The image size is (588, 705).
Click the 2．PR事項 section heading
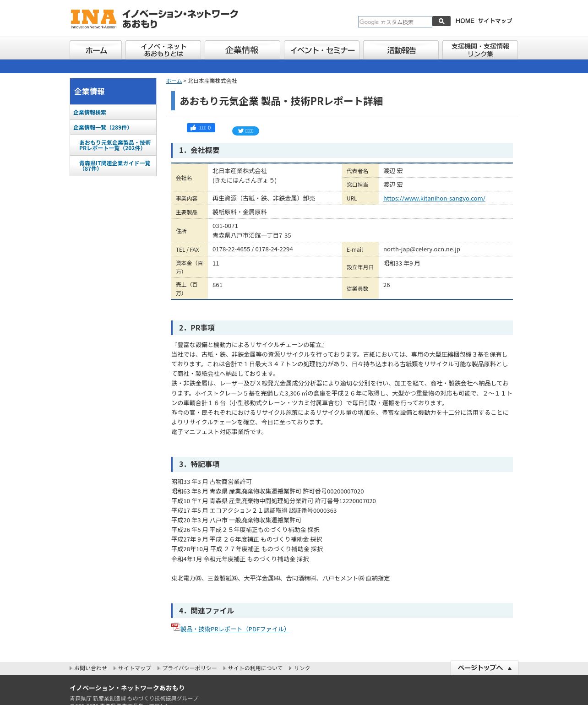click(342, 328)
